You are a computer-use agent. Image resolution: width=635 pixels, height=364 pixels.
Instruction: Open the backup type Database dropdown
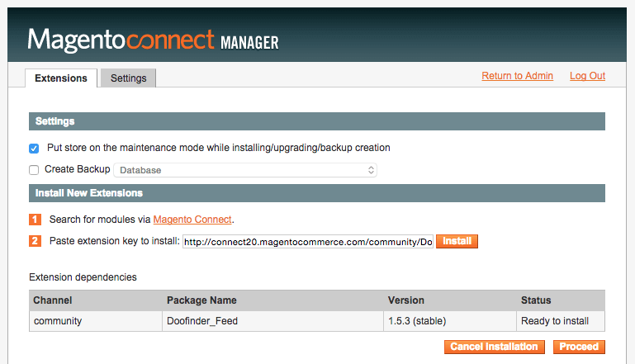[x=245, y=170]
